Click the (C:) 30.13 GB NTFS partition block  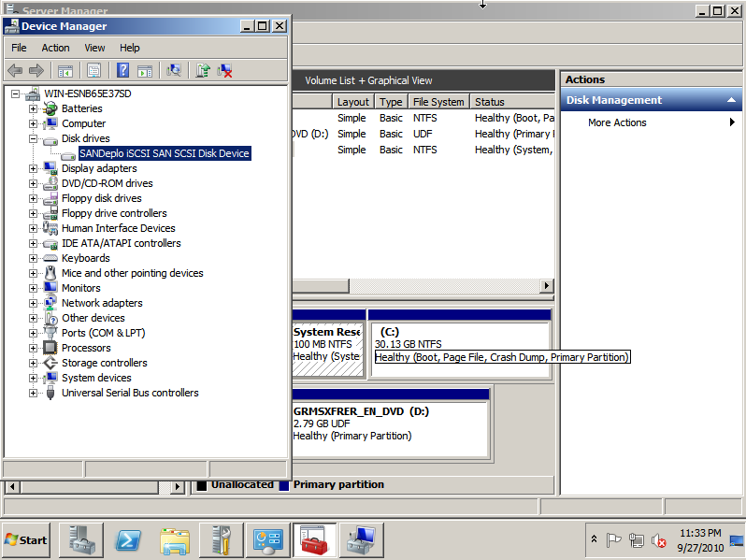point(460,344)
